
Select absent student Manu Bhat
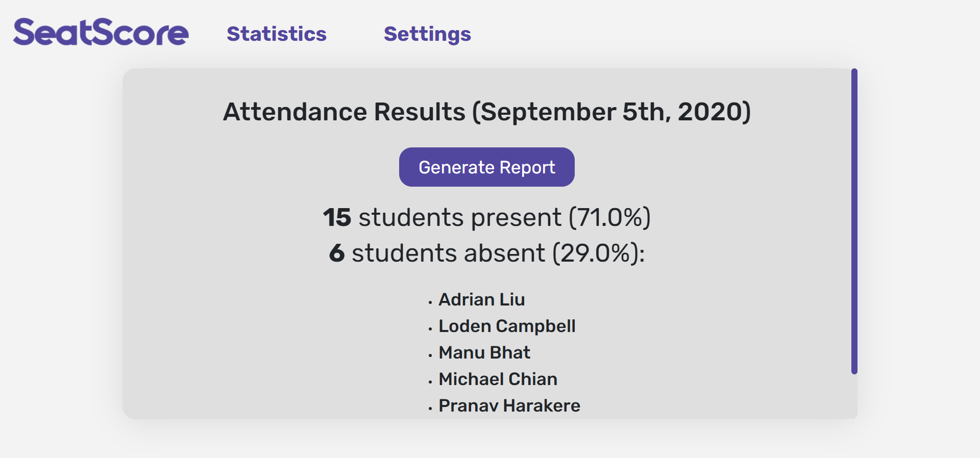point(484,352)
